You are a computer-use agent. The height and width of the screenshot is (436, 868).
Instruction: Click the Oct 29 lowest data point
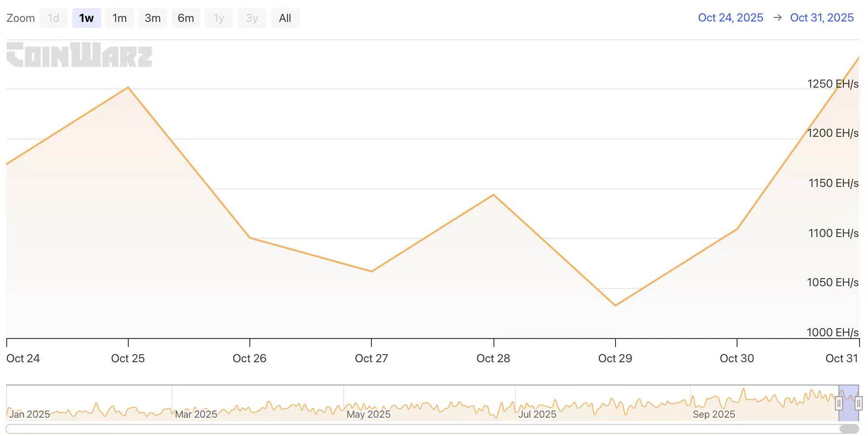point(615,305)
